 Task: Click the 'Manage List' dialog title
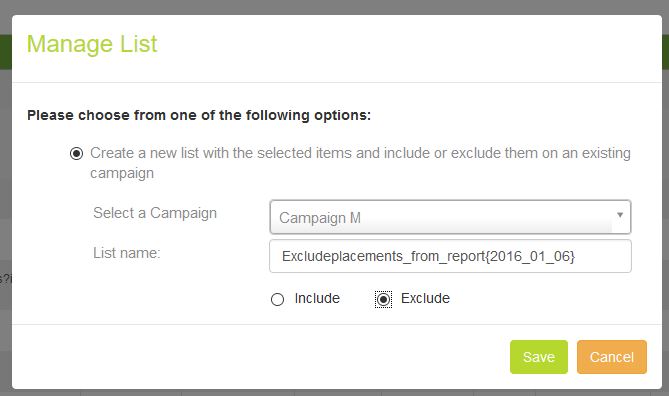coord(92,44)
